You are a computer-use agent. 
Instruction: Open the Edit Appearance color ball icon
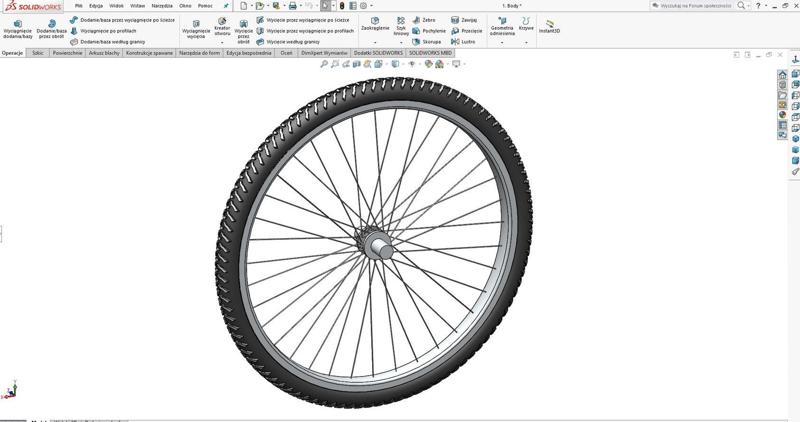(x=429, y=64)
